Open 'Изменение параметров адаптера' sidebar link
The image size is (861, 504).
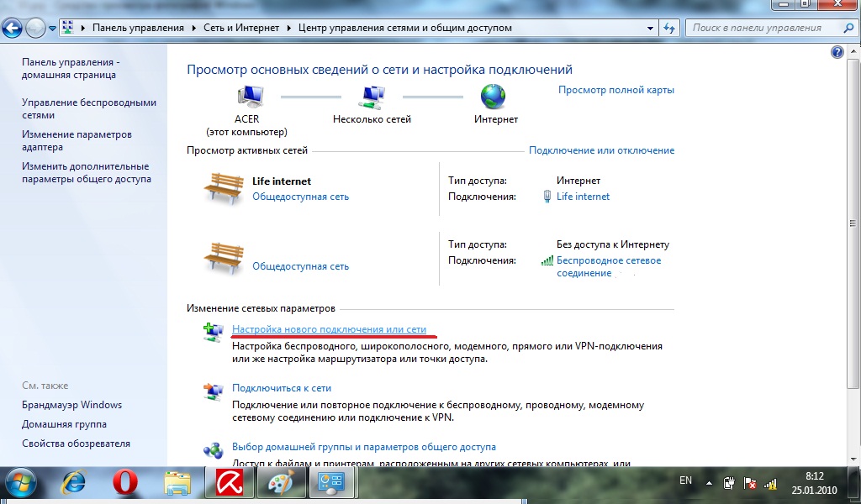click(77, 140)
